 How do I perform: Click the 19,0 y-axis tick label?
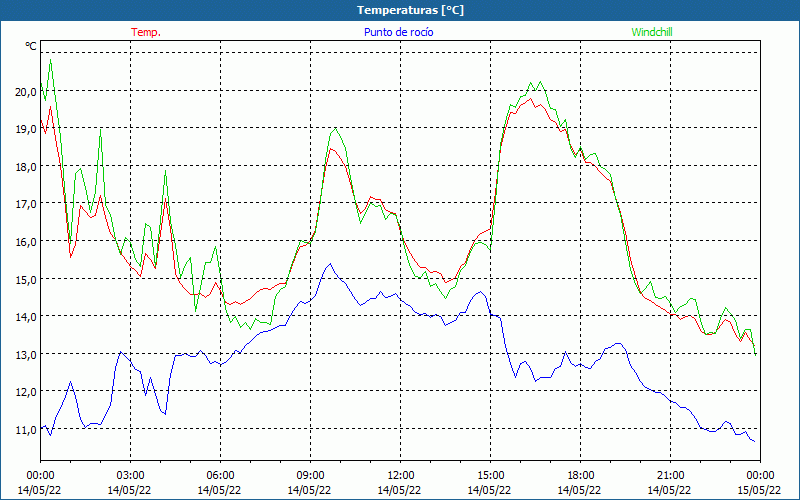25,129
